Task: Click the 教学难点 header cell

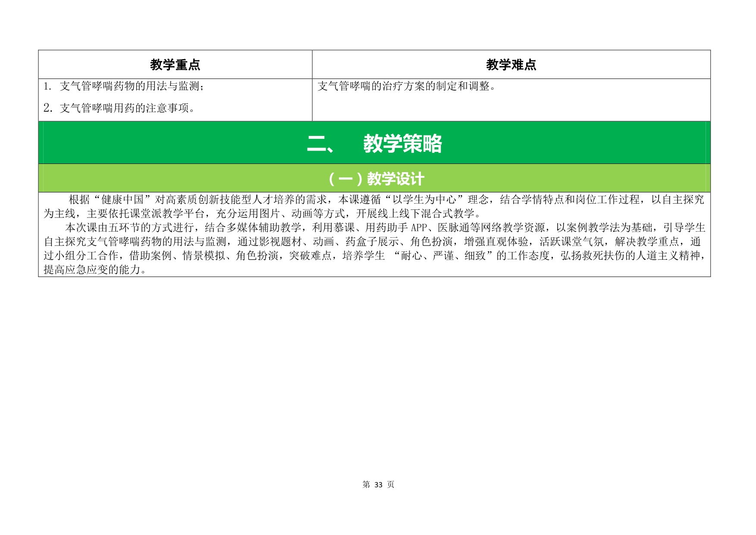Action: pyautogui.click(x=511, y=65)
